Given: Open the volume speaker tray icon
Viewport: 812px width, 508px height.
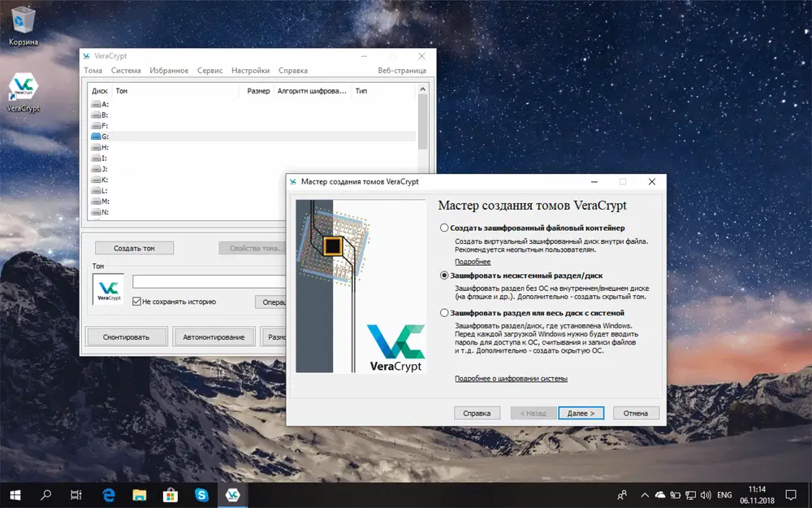Looking at the screenshot, I should [x=706, y=495].
